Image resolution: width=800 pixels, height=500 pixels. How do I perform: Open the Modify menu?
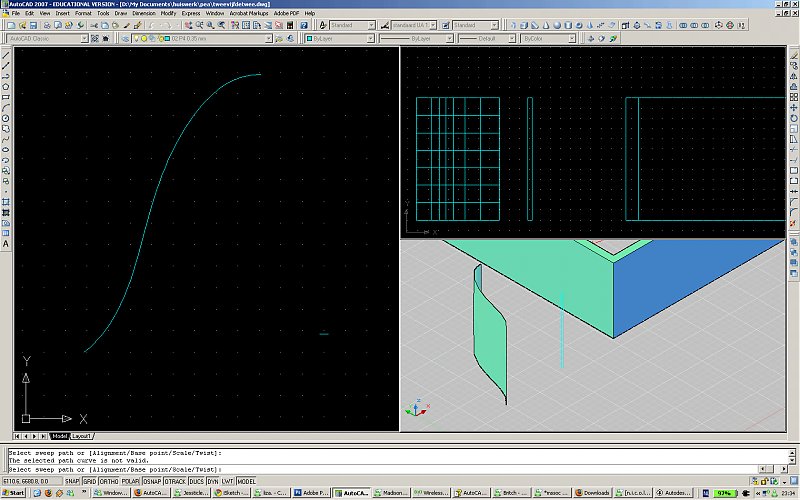click(168, 13)
